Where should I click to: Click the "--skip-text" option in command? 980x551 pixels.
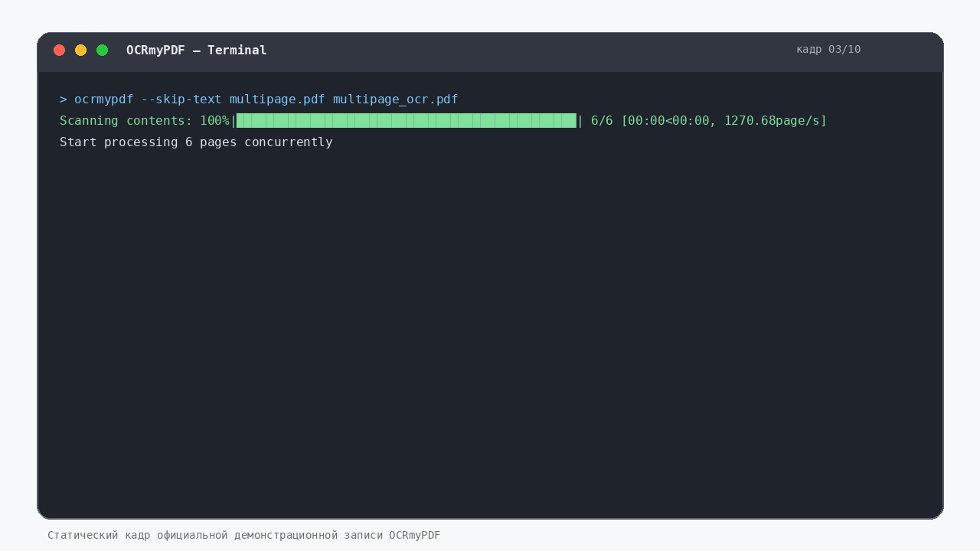pos(181,99)
